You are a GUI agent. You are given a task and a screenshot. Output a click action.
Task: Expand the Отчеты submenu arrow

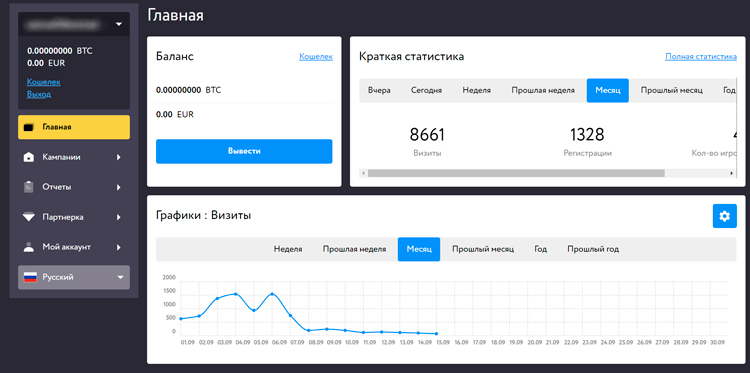(x=119, y=187)
